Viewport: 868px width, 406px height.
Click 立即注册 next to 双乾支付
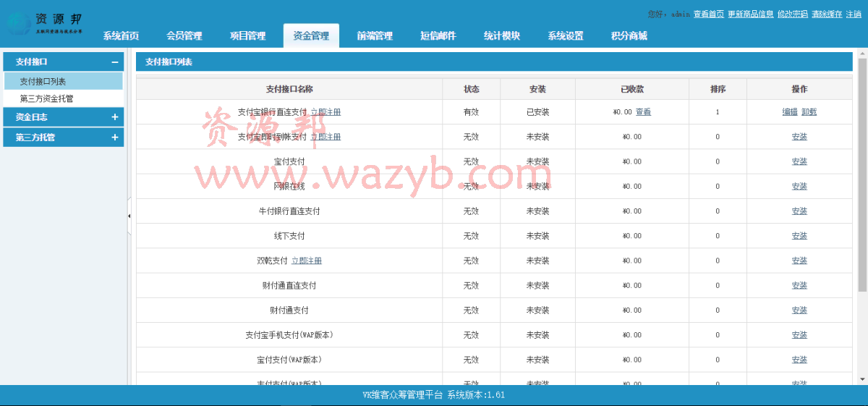pos(307,261)
